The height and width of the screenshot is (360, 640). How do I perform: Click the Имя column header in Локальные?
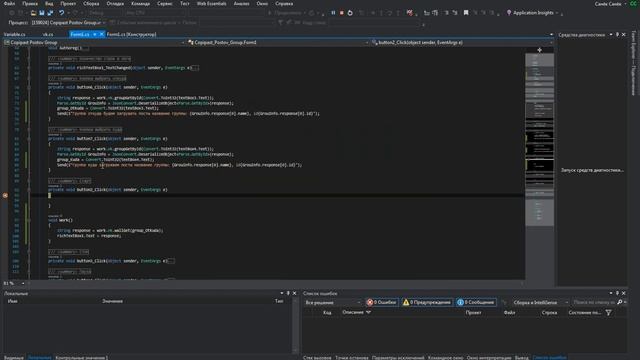pyautogui.click(x=13, y=301)
